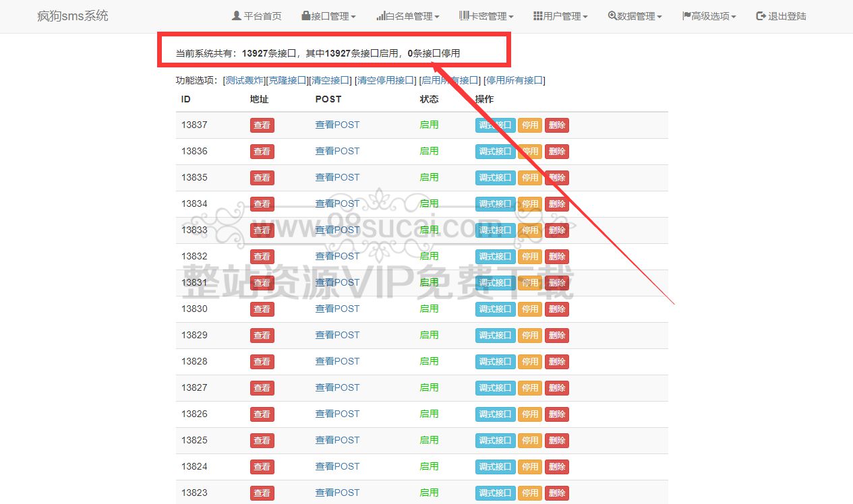Viewport: 853px width, 504px height.
Task: Disable interface 13837 with its 停用 button
Action: pos(530,125)
